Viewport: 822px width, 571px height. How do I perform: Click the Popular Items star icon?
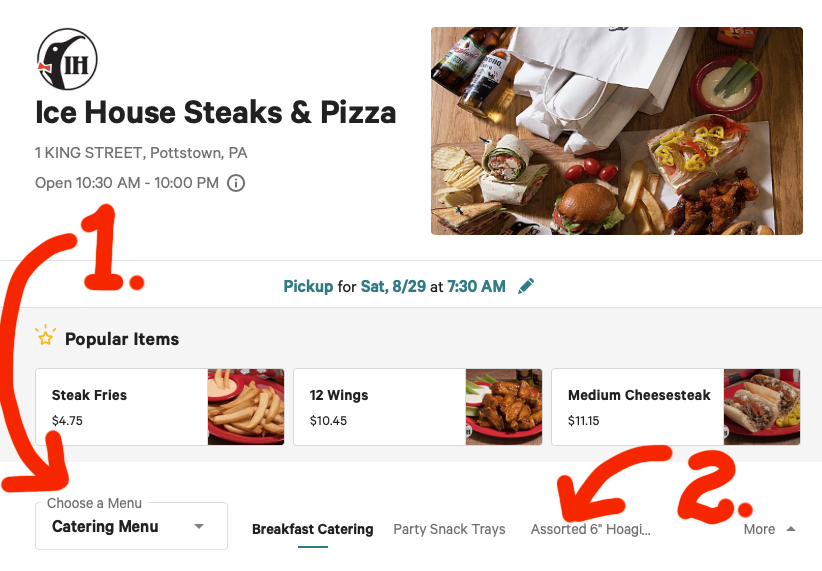(45, 336)
